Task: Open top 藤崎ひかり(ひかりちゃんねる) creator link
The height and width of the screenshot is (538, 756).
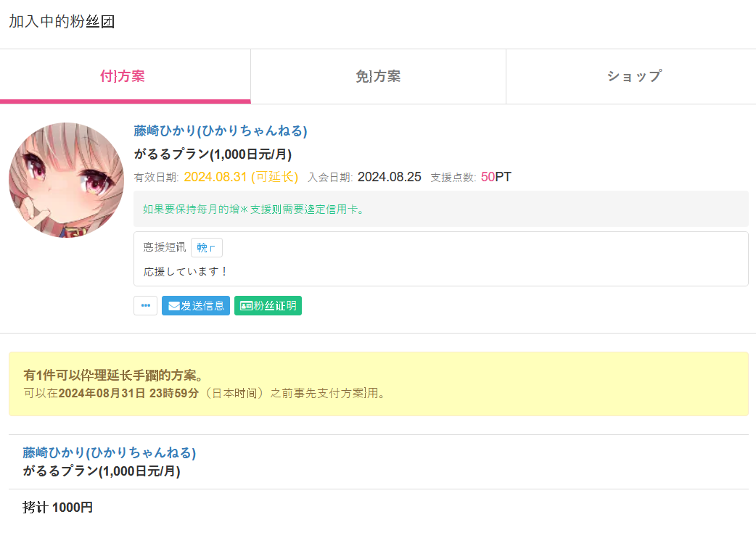Action: [221, 131]
